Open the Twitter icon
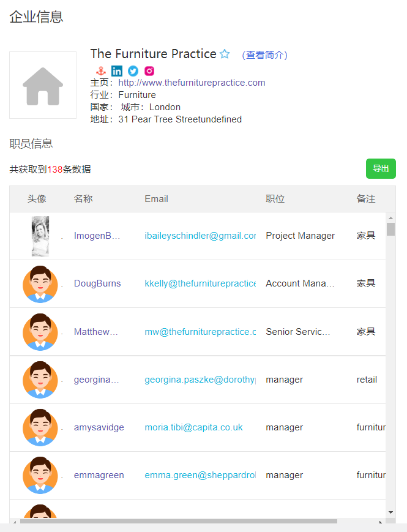 [133, 71]
